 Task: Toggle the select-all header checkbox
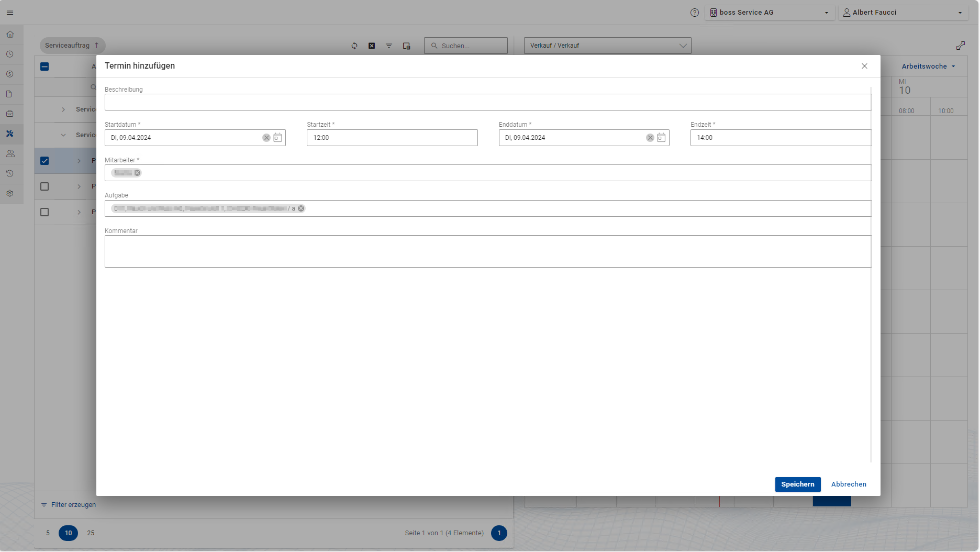pos(44,67)
